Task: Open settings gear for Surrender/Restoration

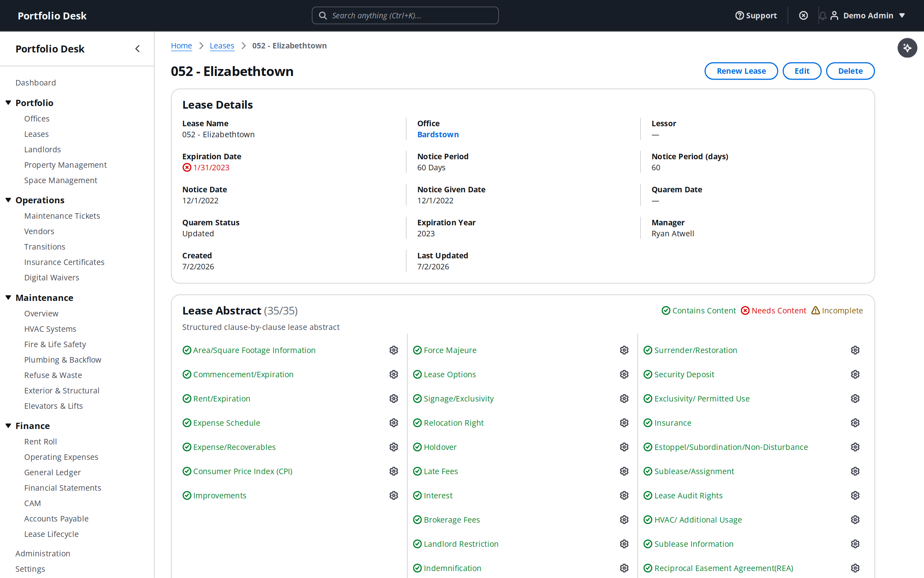Action: point(855,350)
